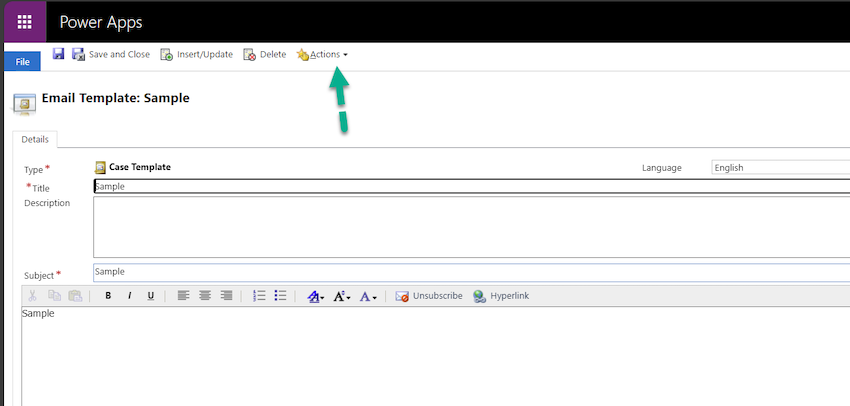Insert a bulleted list

click(280, 296)
